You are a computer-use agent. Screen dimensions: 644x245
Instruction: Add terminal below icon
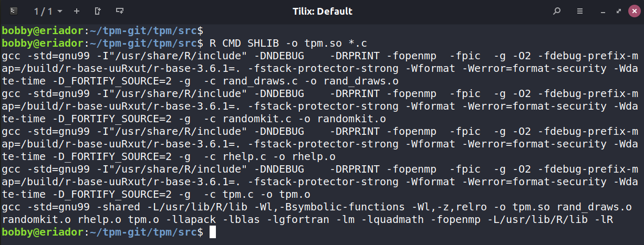click(x=120, y=11)
